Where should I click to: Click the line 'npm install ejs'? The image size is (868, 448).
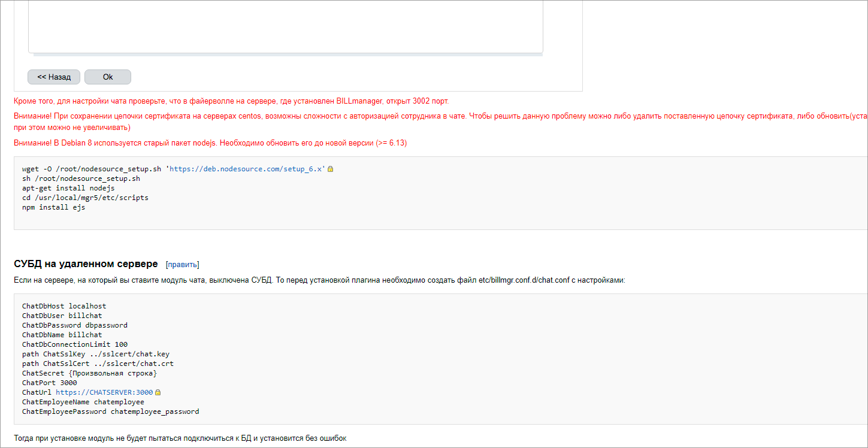click(x=53, y=207)
